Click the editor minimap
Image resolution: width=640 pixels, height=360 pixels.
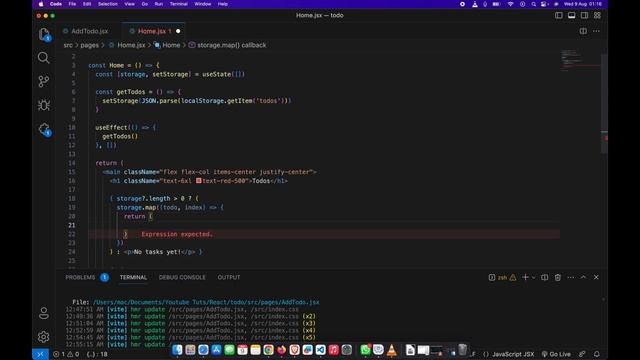(x=580, y=60)
